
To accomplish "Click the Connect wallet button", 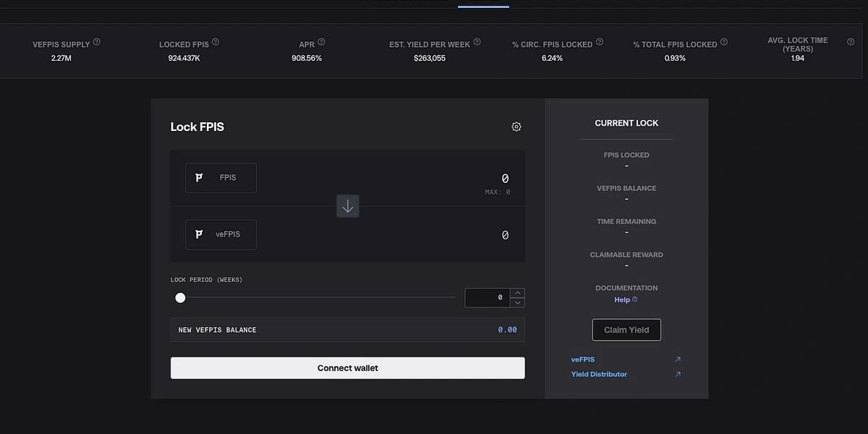I will click(x=348, y=368).
